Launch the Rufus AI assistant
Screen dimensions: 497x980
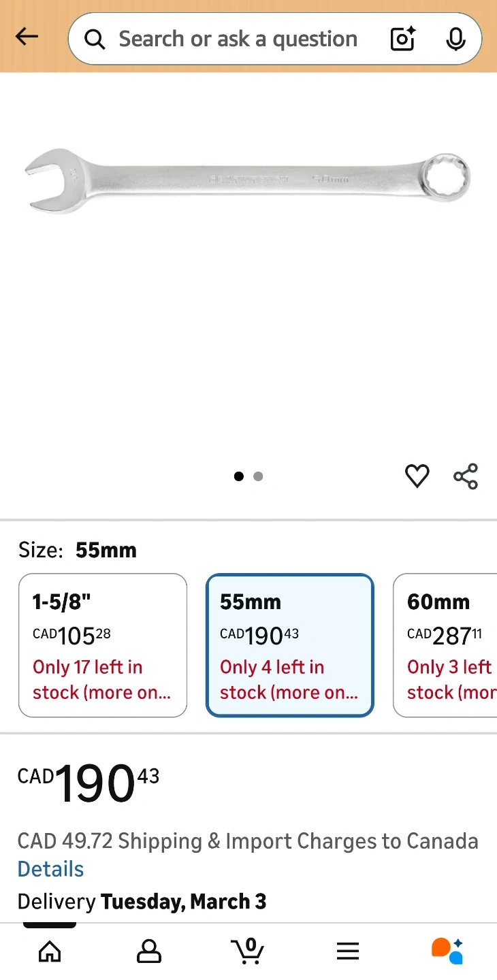447,951
